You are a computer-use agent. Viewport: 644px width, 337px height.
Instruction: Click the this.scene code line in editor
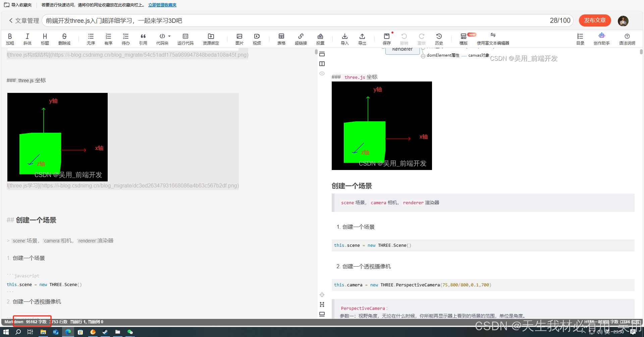[x=44, y=285]
